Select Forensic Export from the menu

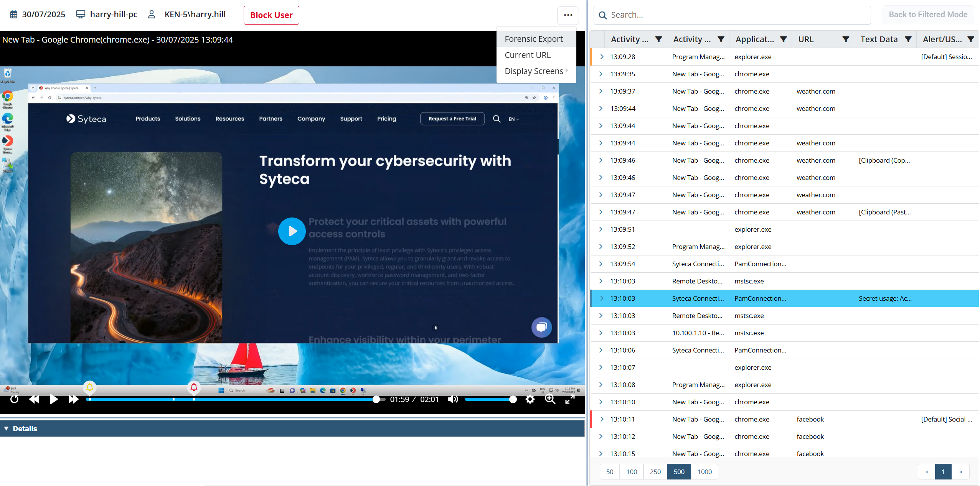533,39
